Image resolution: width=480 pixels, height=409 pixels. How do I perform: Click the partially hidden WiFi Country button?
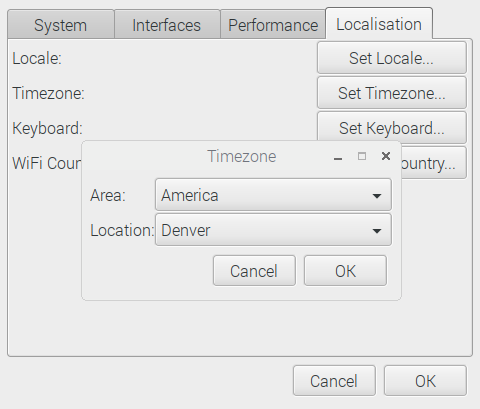(434, 163)
